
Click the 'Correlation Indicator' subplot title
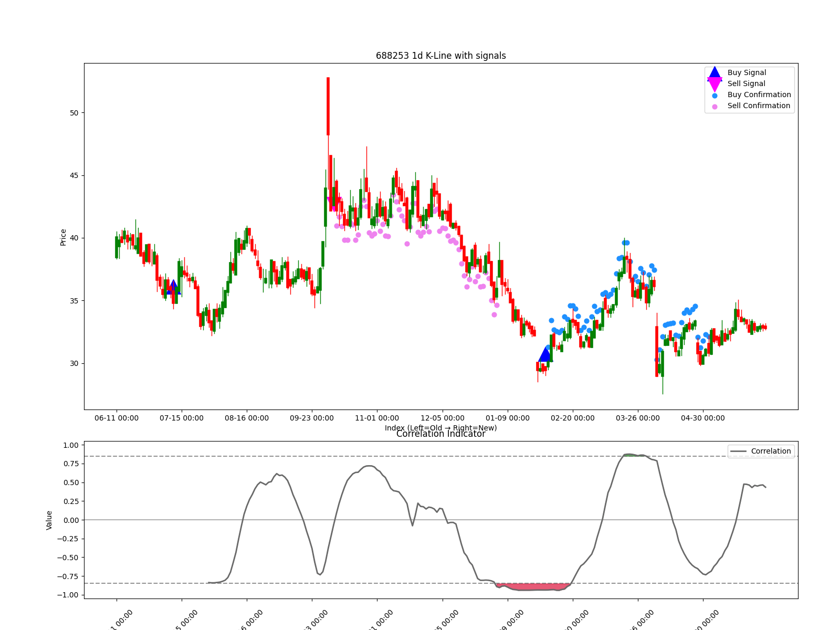pyautogui.click(x=440, y=434)
